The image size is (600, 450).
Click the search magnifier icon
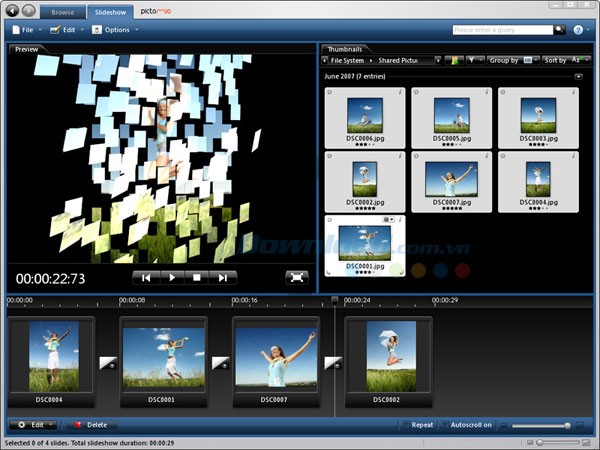pyautogui.click(x=560, y=30)
